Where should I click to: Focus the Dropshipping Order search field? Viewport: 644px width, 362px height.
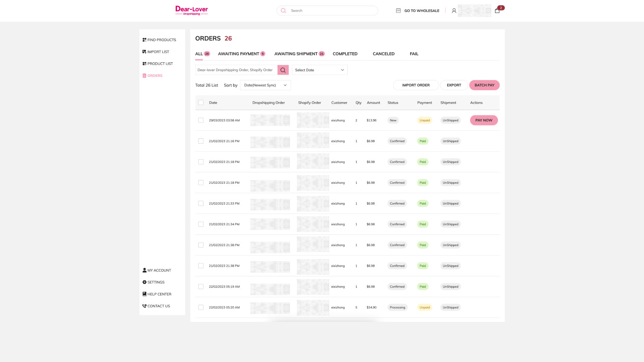tap(236, 70)
